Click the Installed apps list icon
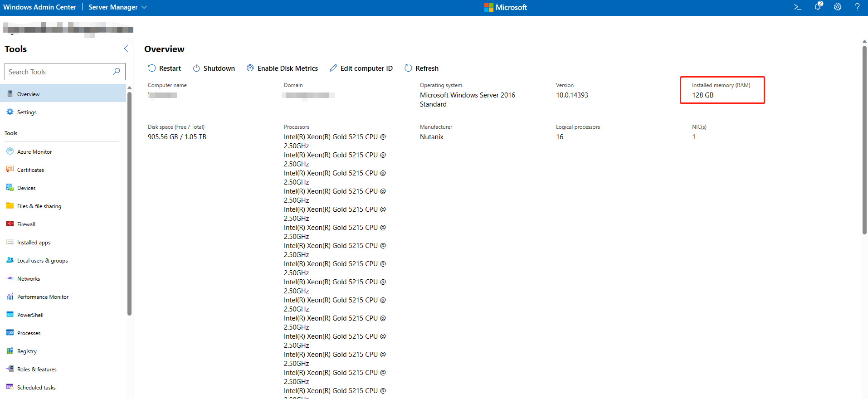 [10, 242]
